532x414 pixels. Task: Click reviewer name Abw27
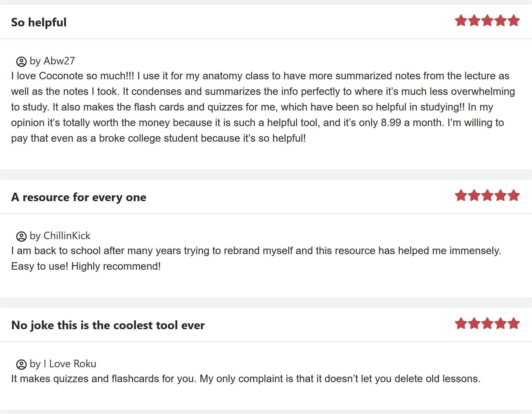click(59, 61)
